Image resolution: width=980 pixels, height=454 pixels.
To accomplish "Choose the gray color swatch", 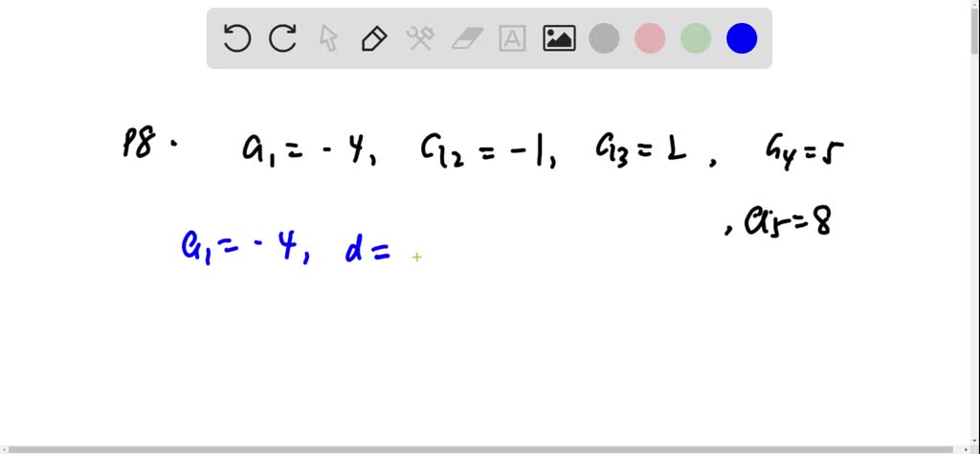I will (x=605, y=38).
